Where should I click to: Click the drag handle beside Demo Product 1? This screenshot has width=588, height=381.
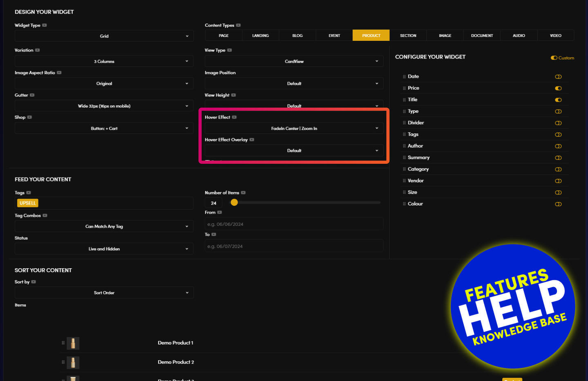point(63,343)
